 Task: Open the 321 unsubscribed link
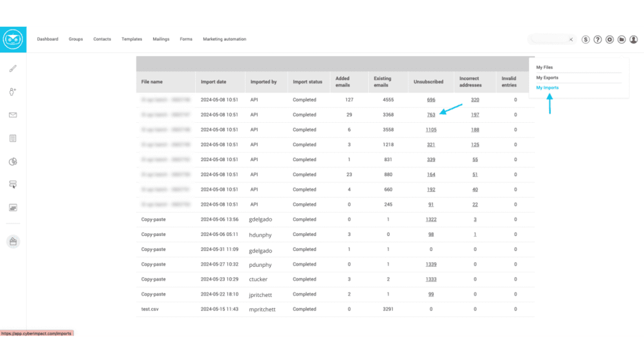point(431,145)
